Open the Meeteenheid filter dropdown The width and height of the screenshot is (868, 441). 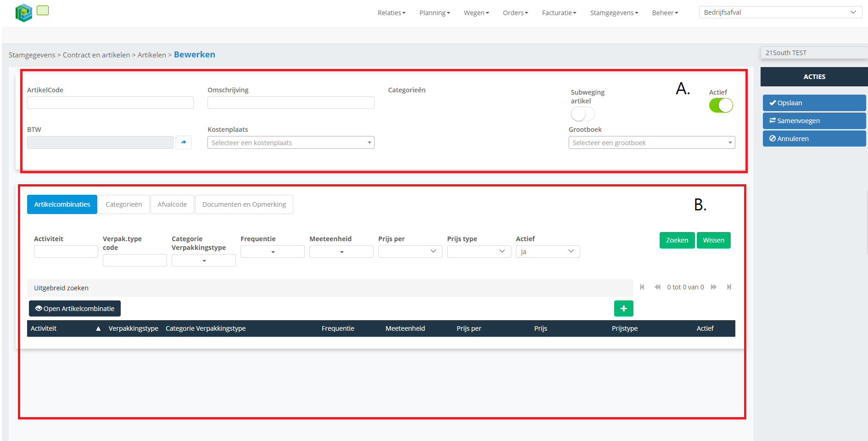point(341,252)
